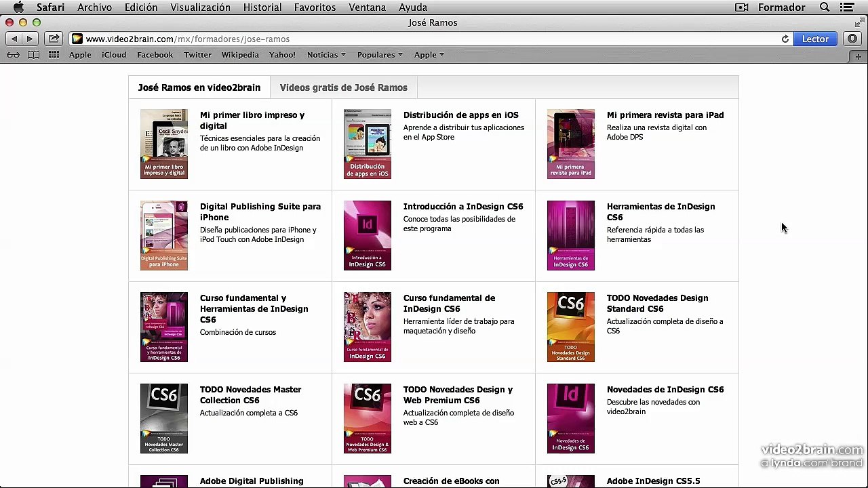Open the Safari menu

51,7
